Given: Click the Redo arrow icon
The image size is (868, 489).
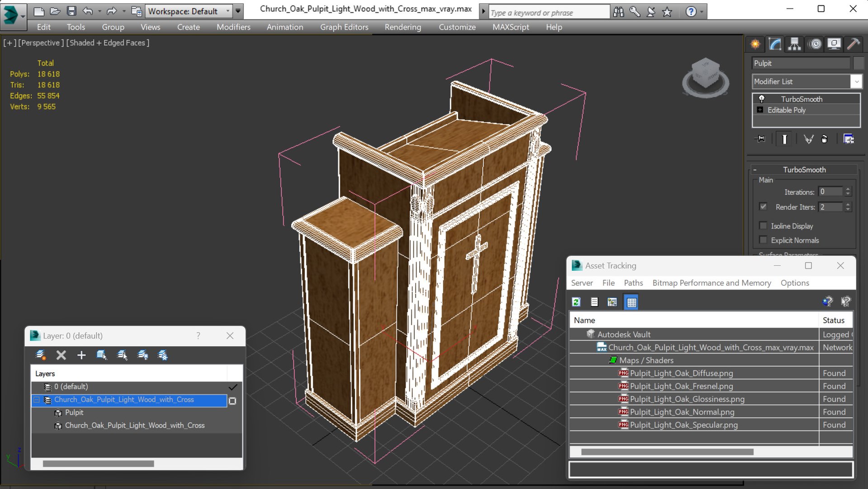Looking at the screenshot, I should (111, 11).
